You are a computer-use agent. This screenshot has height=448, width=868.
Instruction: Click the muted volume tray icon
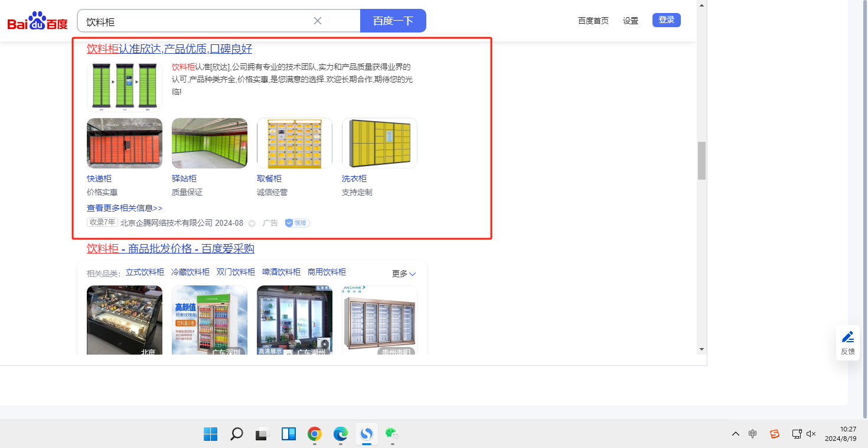(x=811, y=434)
